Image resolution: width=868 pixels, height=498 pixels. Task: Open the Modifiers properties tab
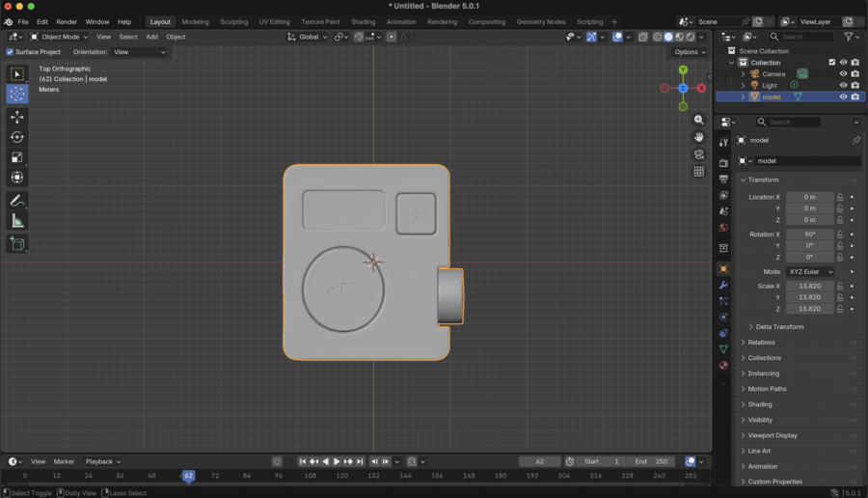point(723,286)
